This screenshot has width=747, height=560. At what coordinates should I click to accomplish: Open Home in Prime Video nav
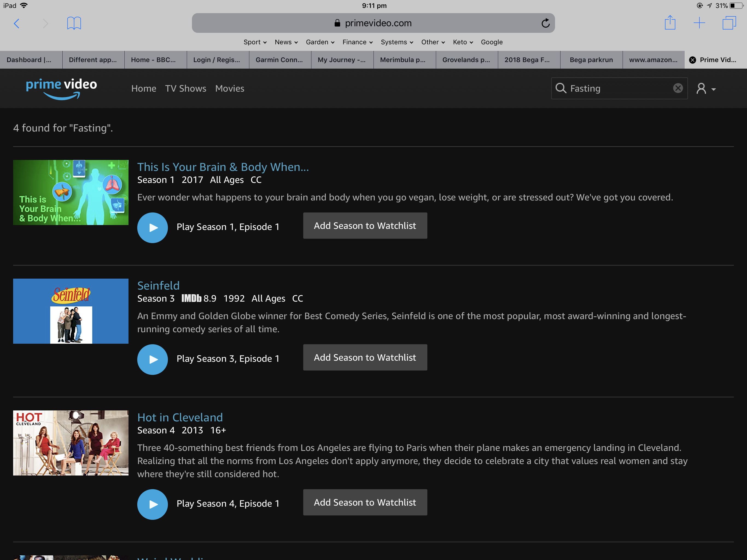coord(144,89)
